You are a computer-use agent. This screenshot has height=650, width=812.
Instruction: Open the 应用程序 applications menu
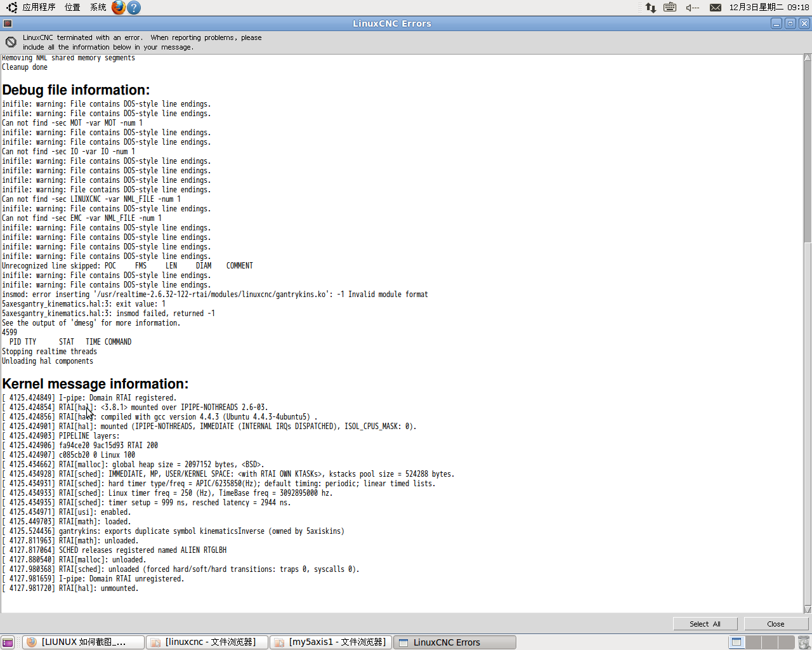(39, 8)
